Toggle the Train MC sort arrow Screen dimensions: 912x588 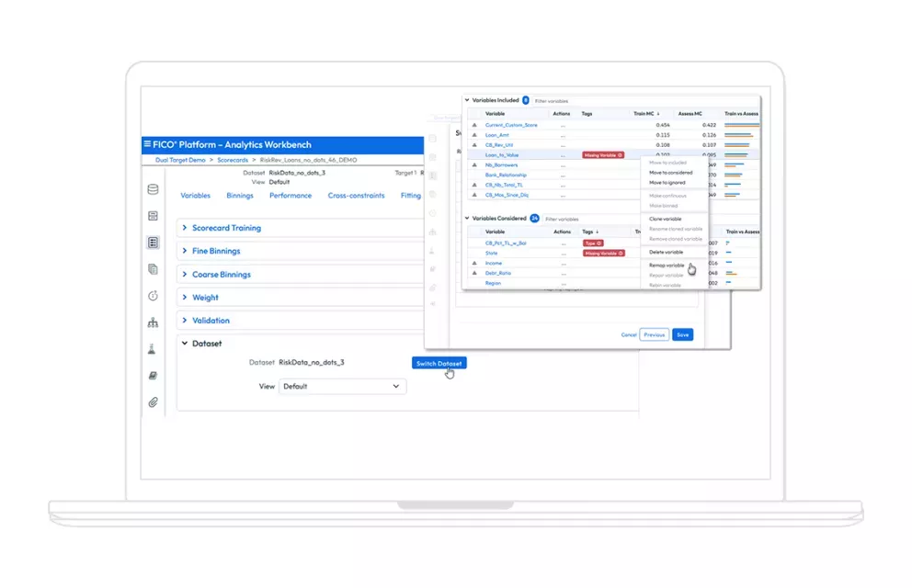click(x=658, y=114)
